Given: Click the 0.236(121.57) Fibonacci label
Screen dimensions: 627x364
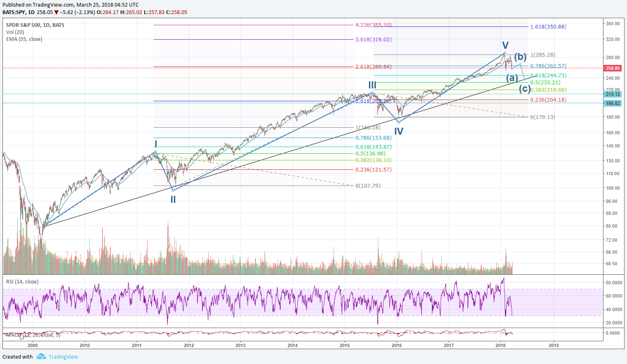Looking at the screenshot, I should pyautogui.click(x=373, y=170).
